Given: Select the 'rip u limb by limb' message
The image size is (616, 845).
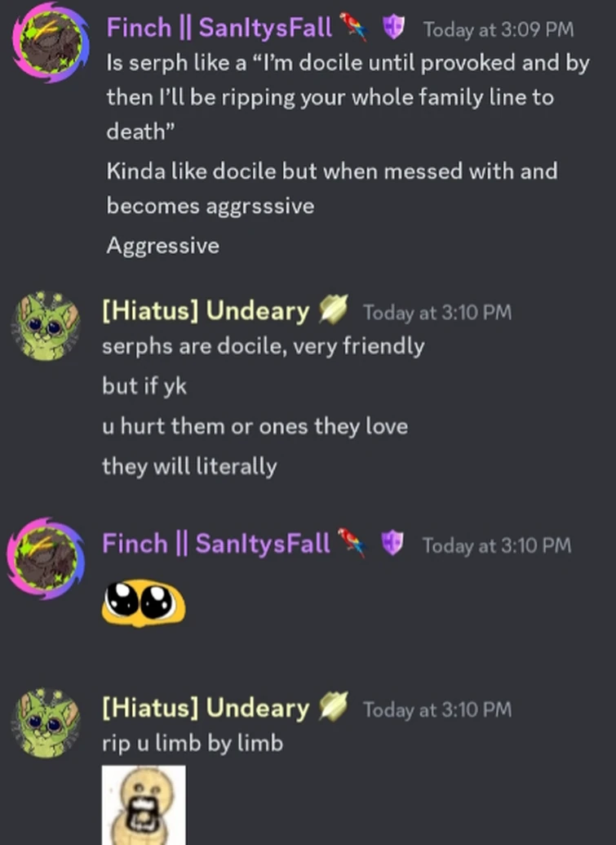Looking at the screenshot, I should point(193,743).
